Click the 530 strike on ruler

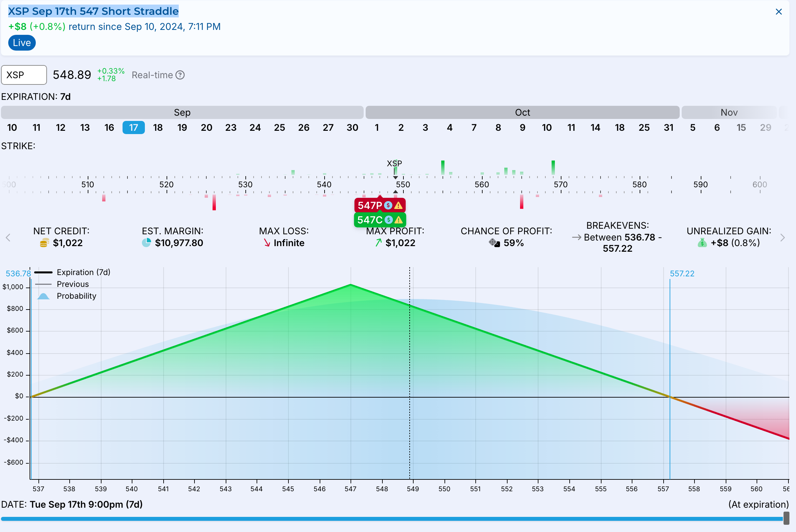pos(245,185)
